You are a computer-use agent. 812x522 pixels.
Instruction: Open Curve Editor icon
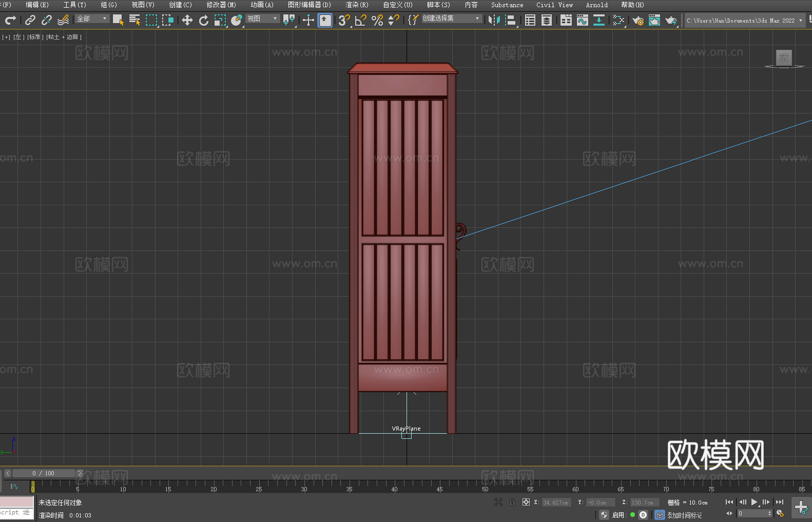(583, 20)
